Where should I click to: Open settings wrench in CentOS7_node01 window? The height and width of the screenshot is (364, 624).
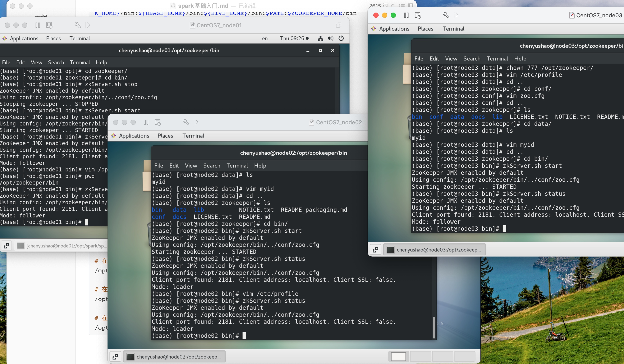(x=77, y=25)
